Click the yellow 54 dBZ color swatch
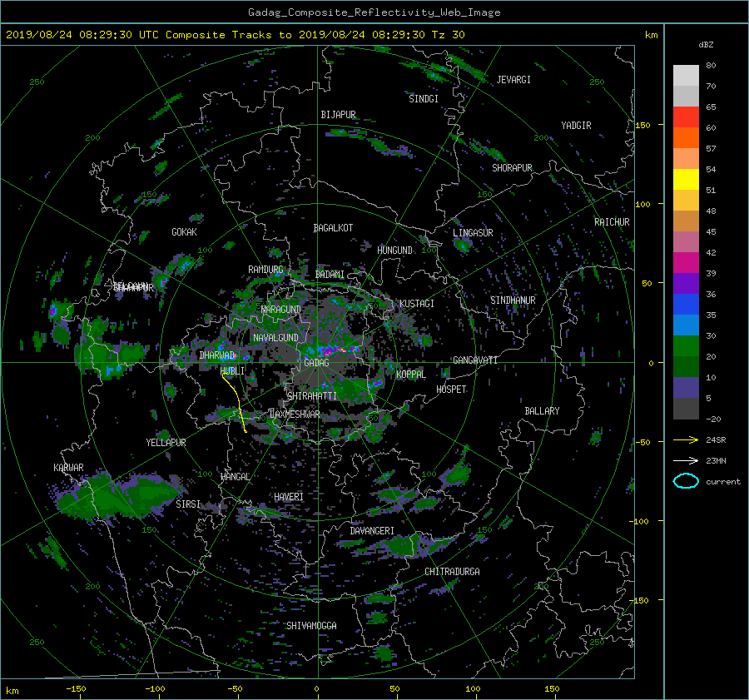The image size is (749, 700). tap(686, 179)
